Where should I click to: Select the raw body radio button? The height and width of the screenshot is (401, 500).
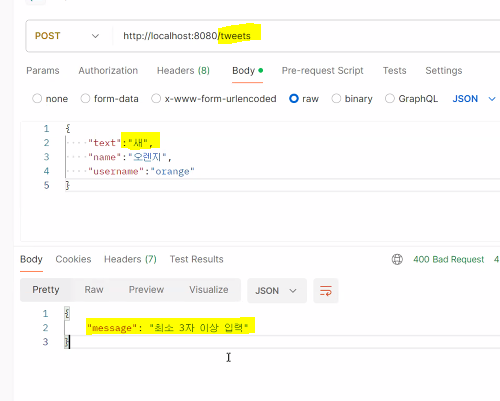(294, 99)
